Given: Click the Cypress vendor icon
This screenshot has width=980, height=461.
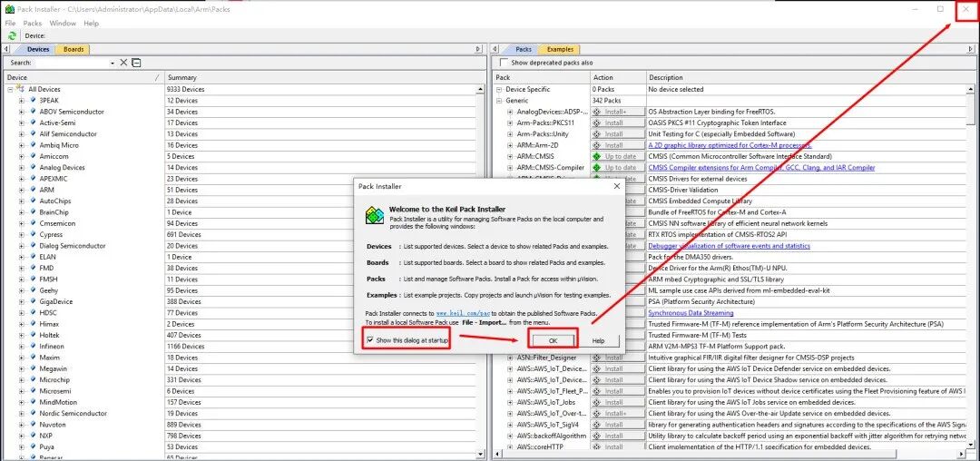Looking at the screenshot, I should 33,235.
